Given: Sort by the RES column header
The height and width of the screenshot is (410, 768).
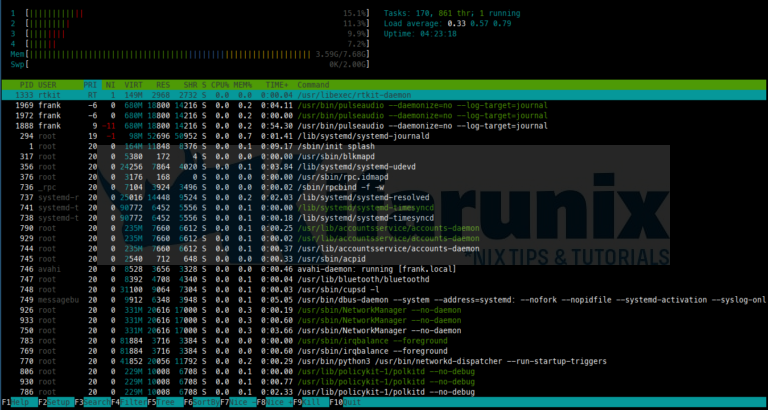Looking at the screenshot, I should coord(163,85).
